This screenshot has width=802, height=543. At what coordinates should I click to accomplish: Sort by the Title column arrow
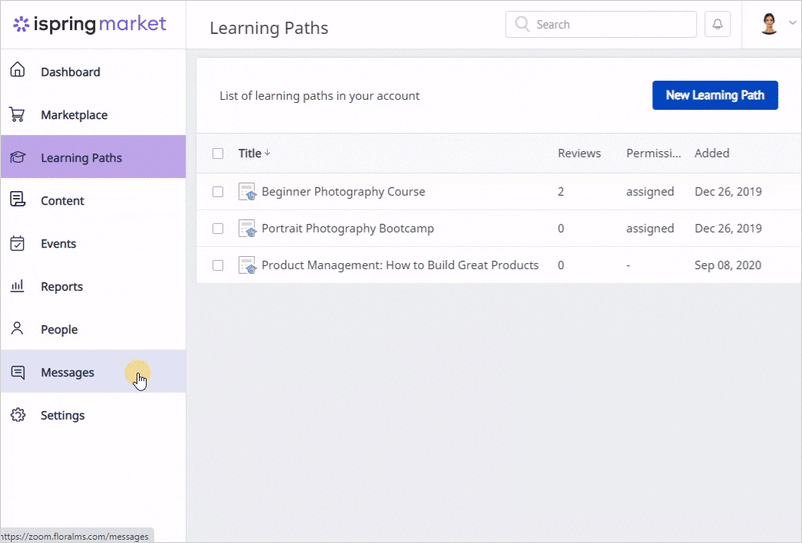[268, 153]
